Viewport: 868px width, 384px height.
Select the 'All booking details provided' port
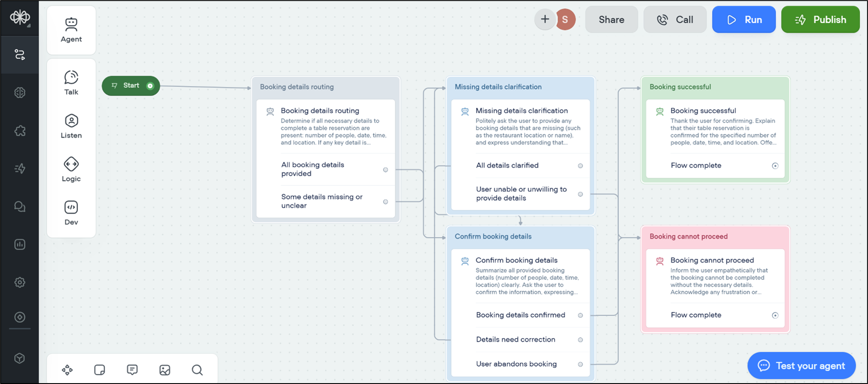[385, 170]
